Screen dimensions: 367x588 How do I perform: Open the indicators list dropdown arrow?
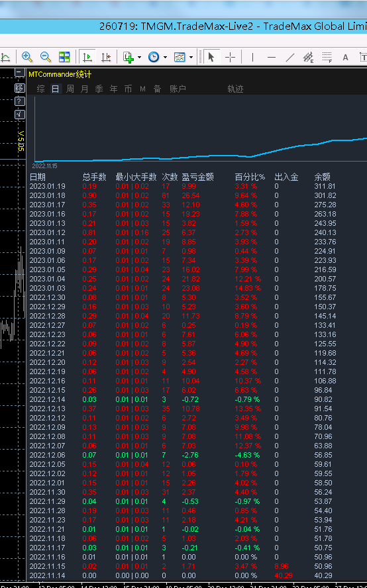[139, 58]
